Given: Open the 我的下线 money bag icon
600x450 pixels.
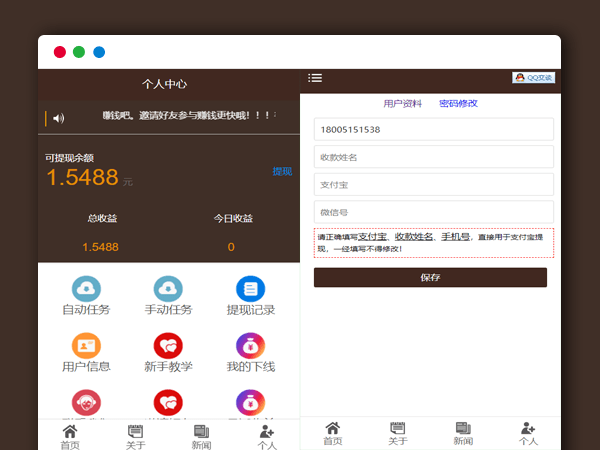Looking at the screenshot, I should tap(250, 345).
